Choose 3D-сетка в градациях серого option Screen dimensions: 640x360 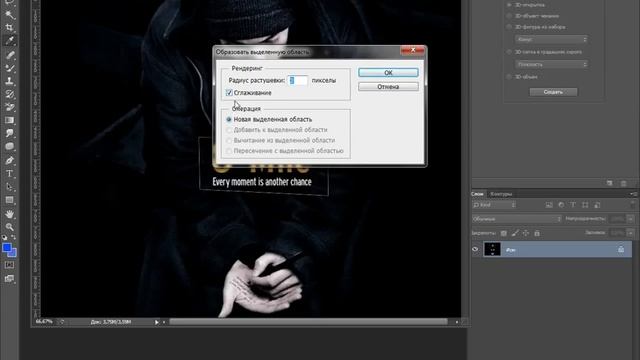509,52
